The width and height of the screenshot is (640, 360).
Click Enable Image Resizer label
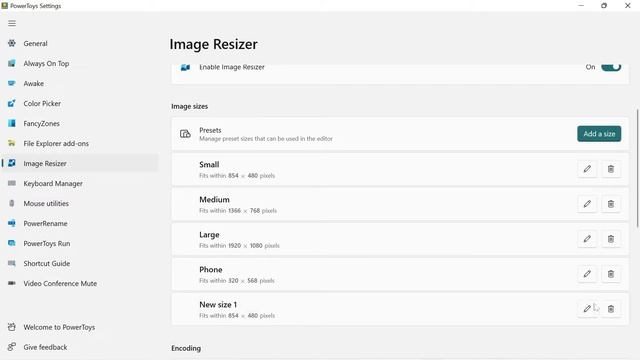pos(232,67)
